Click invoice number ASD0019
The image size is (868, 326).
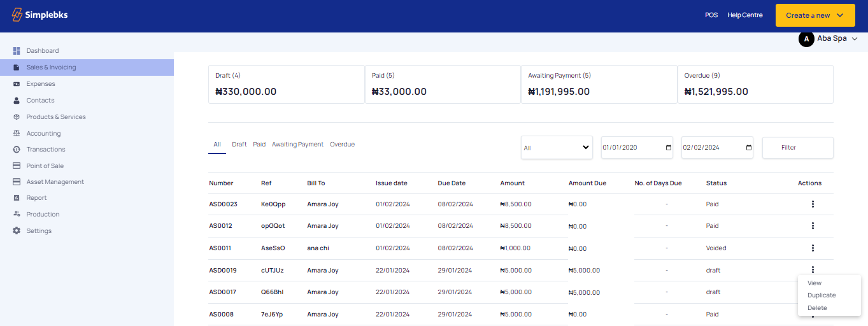(223, 271)
